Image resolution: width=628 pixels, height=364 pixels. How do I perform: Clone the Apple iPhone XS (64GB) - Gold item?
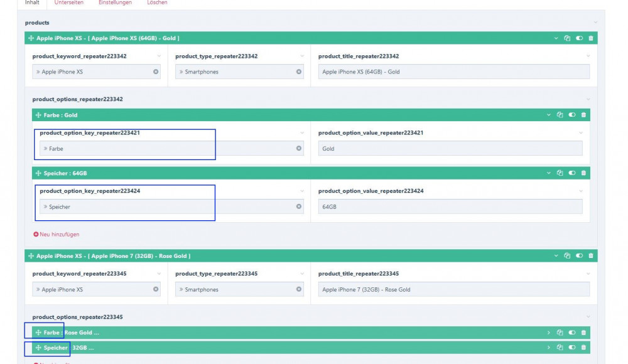point(567,38)
